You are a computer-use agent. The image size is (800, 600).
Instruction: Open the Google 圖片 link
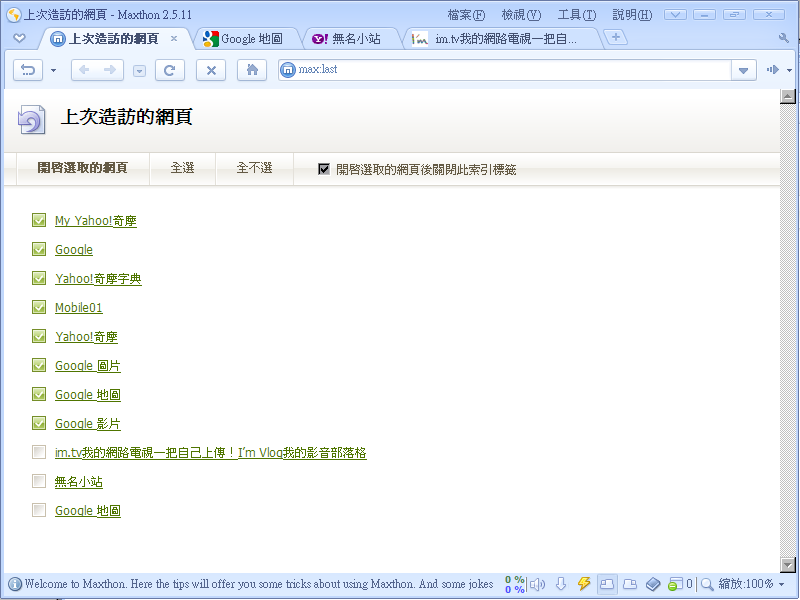tap(88, 366)
